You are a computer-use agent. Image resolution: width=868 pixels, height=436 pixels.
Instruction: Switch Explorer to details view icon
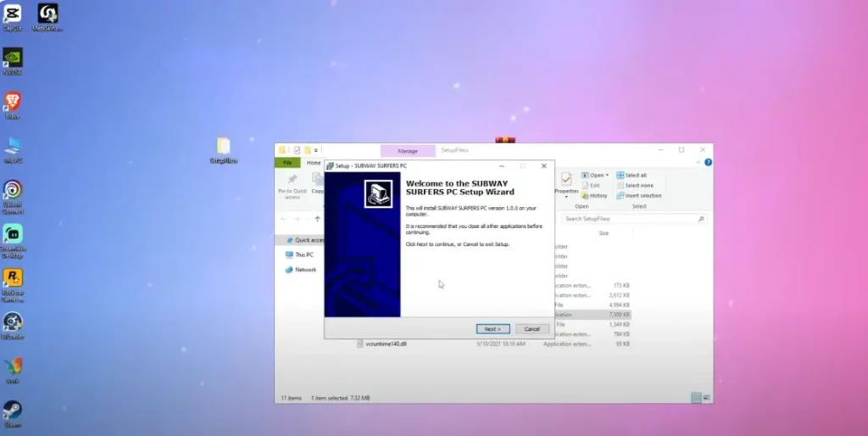tap(696, 398)
